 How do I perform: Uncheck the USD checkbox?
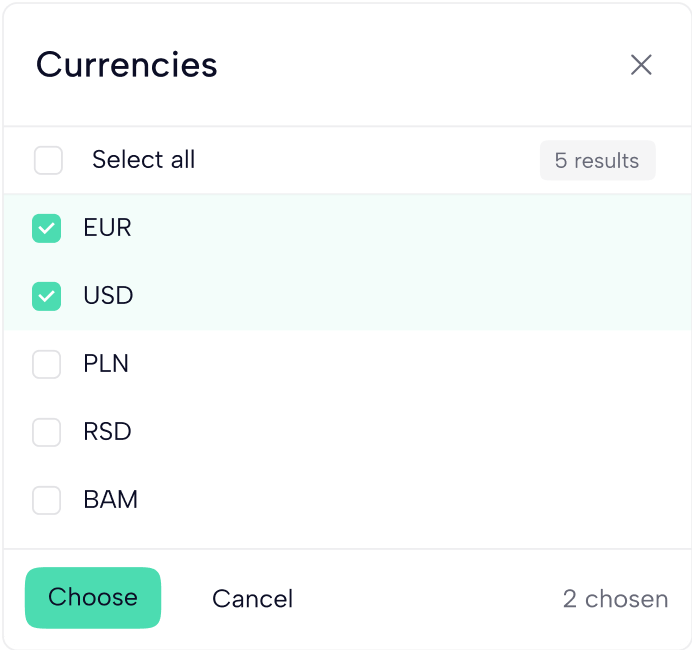47,297
